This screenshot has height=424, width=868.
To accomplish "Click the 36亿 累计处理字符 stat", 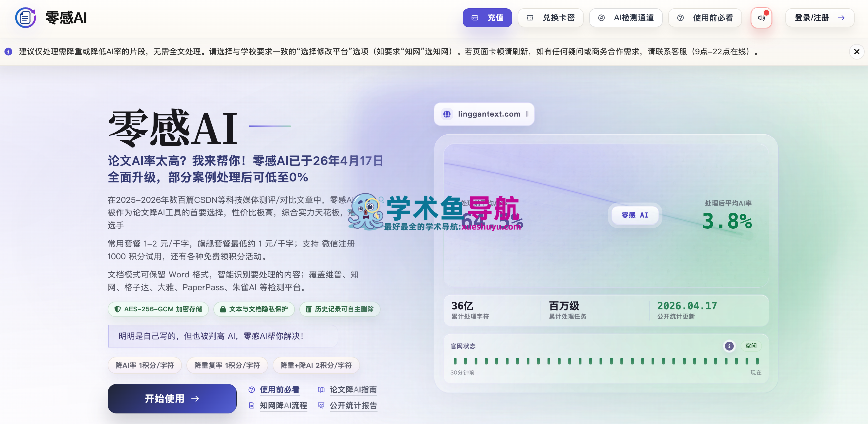I will click(x=470, y=310).
